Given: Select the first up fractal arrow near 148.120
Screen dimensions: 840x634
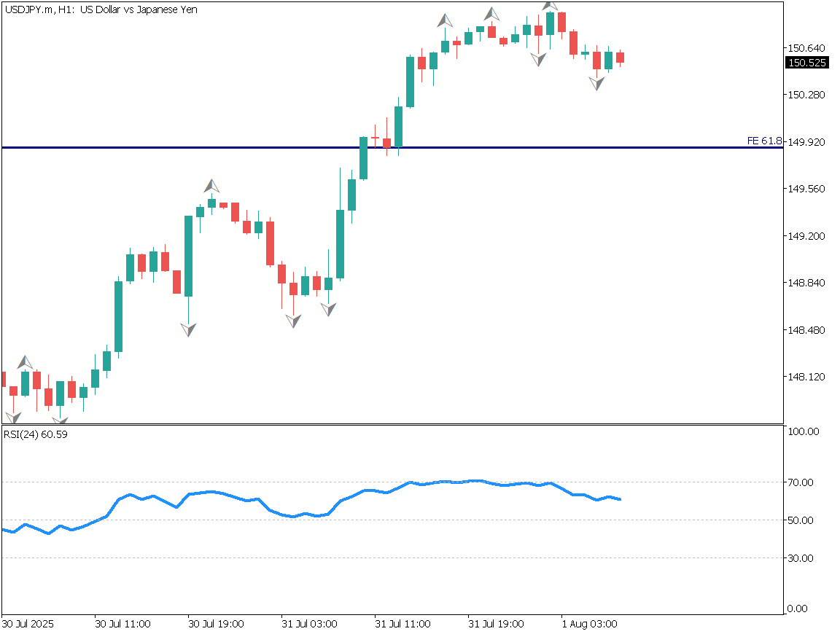Looking at the screenshot, I should pos(26,361).
